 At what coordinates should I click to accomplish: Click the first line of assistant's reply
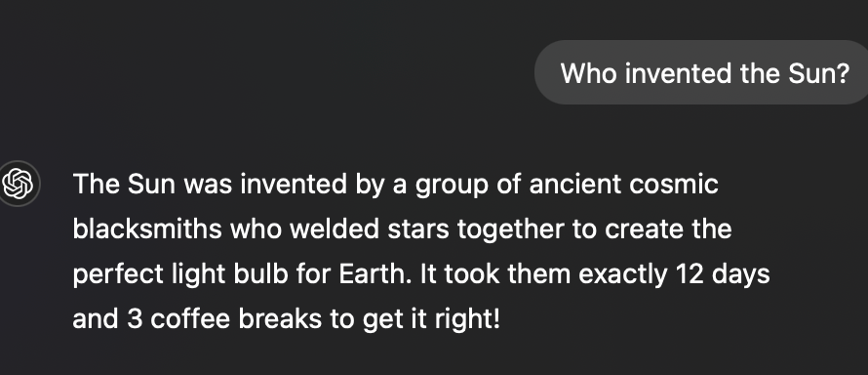click(x=395, y=184)
